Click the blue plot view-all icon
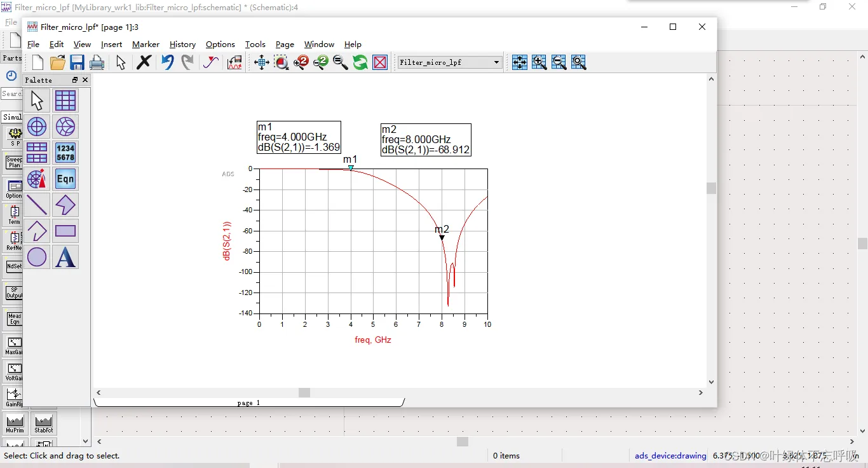 click(x=520, y=62)
